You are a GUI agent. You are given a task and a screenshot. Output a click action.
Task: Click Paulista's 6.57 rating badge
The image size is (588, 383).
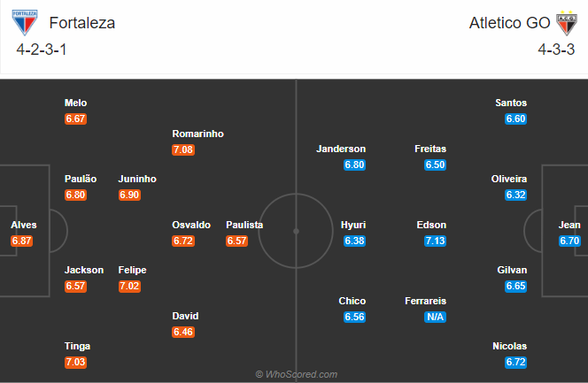pos(236,241)
